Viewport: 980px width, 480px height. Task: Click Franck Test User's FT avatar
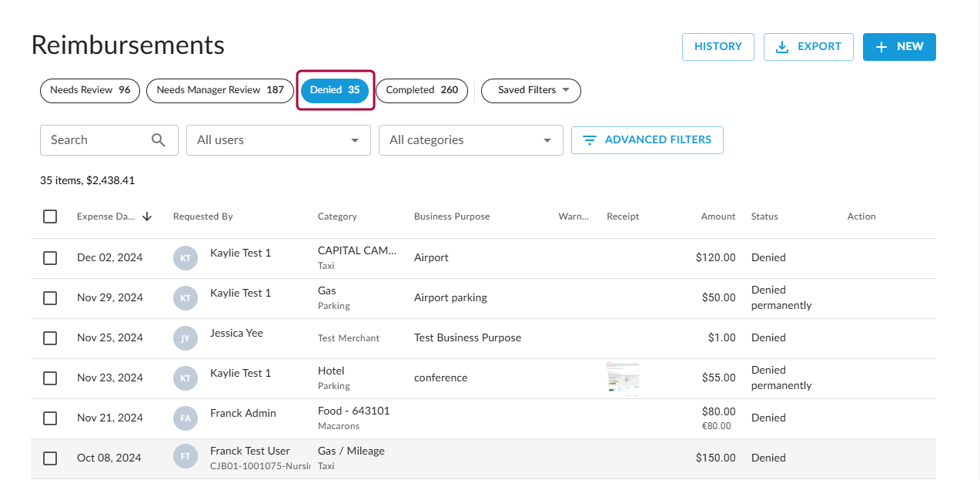pyautogui.click(x=186, y=458)
